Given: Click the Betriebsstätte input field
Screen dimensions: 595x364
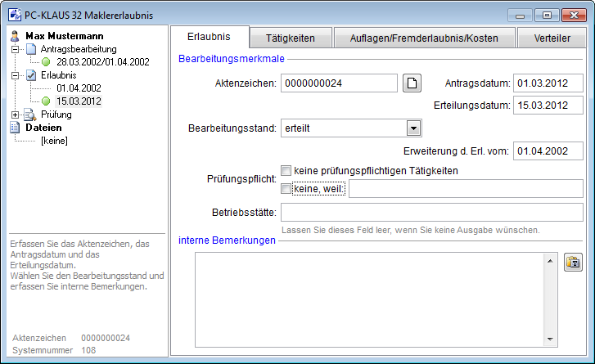Looking at the screenshot, I should [431, 213].
